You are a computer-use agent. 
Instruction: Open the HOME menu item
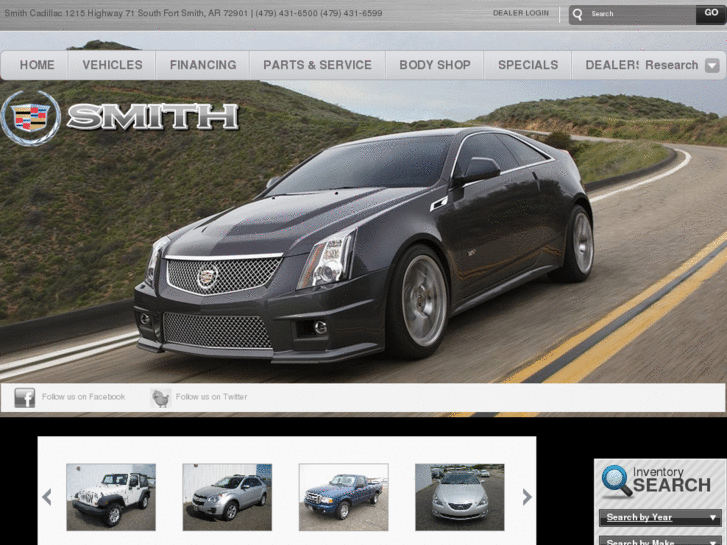(x=37, y=65)
